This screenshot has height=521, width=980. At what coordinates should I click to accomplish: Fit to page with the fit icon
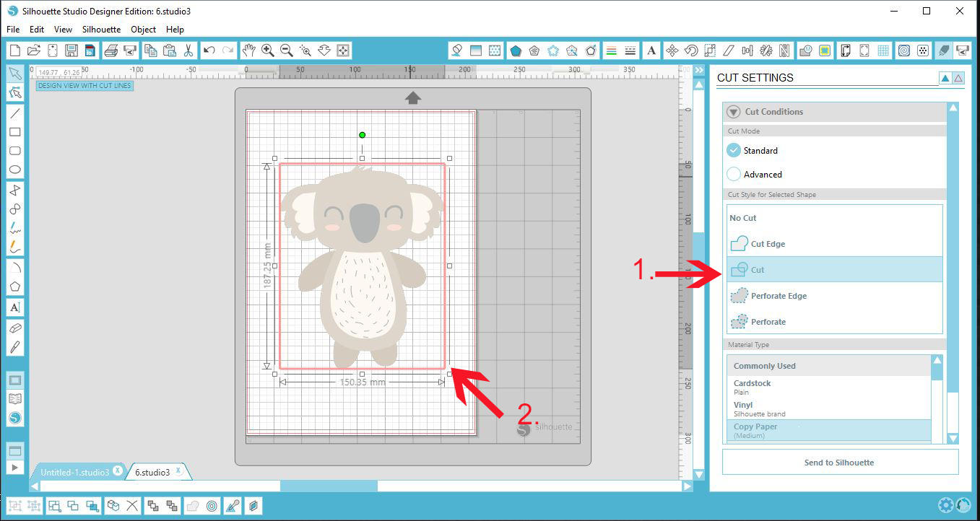point(343,51)
